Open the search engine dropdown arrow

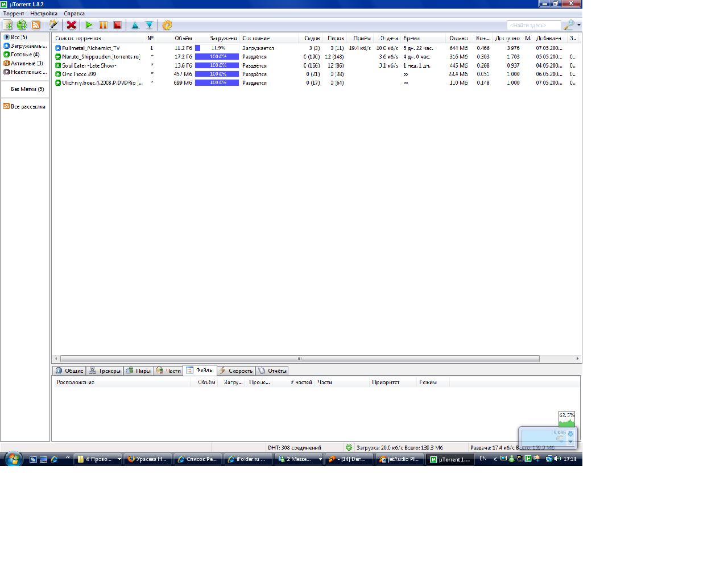pyautogui.click(x=579, y=25)
